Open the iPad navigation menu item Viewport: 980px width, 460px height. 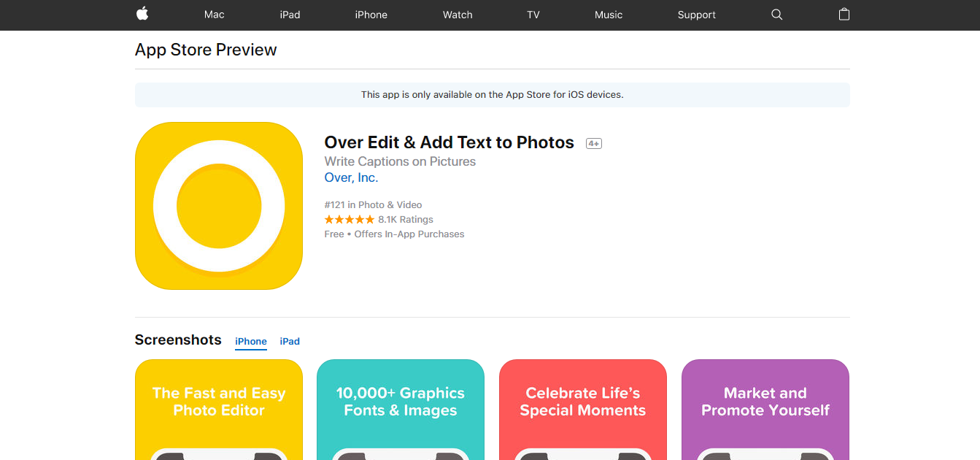pyautogui.click(x=290, y=15)
